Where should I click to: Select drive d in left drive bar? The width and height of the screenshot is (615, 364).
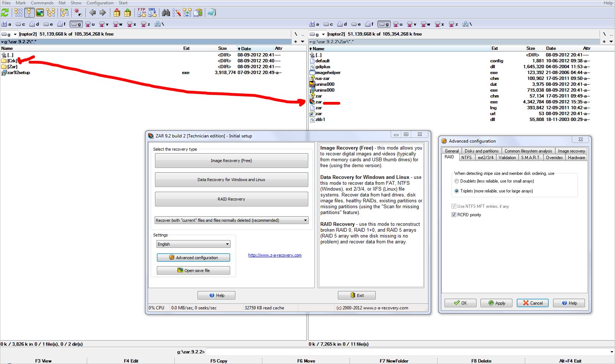[x=34, y=24]
